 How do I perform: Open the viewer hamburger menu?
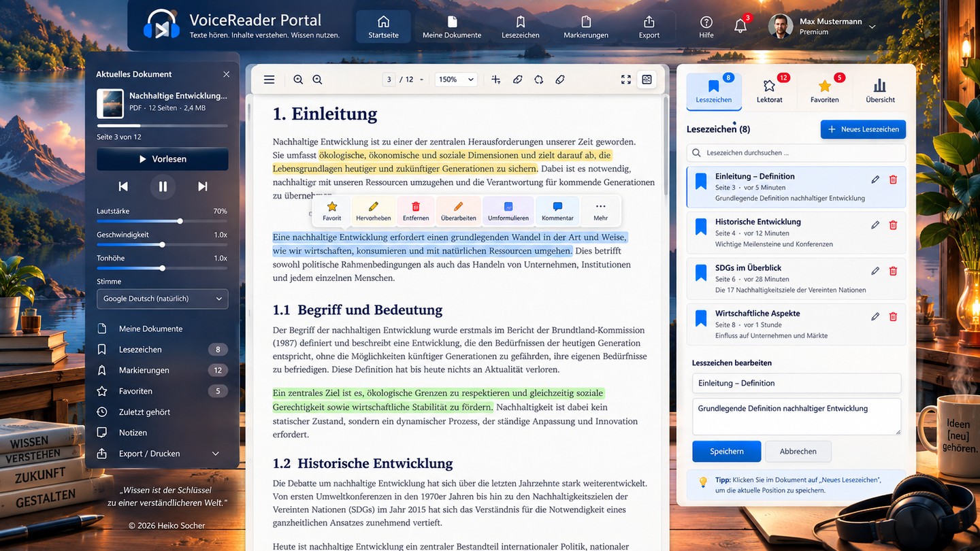(x=269, y=80)
